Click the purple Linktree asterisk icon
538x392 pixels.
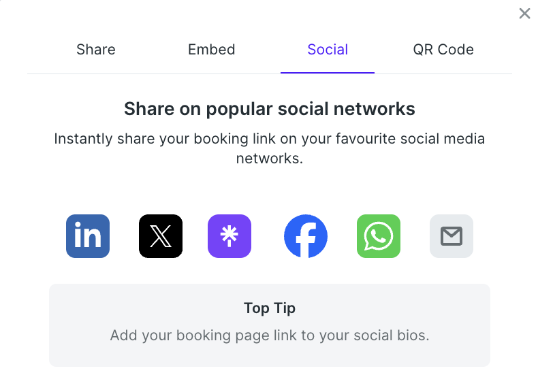pos(230,236)
